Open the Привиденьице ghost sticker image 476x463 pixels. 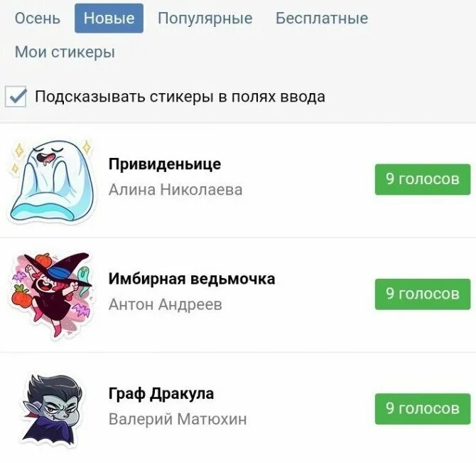pos(52,181)
